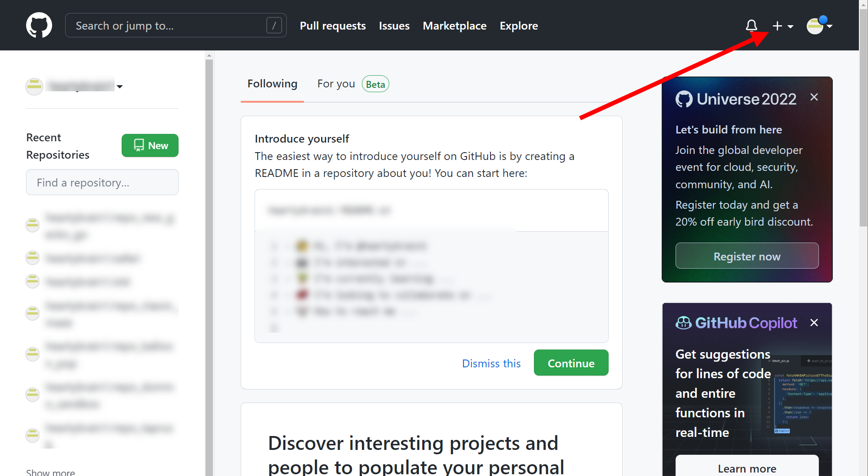Open the notifications bell
The image size is (868, 476).
(751, 26)
